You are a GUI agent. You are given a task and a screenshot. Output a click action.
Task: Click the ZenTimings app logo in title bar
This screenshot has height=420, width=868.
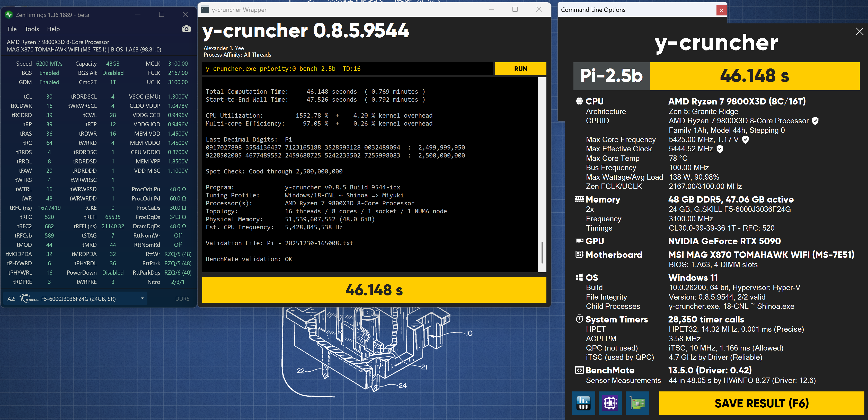pos(9,14)
